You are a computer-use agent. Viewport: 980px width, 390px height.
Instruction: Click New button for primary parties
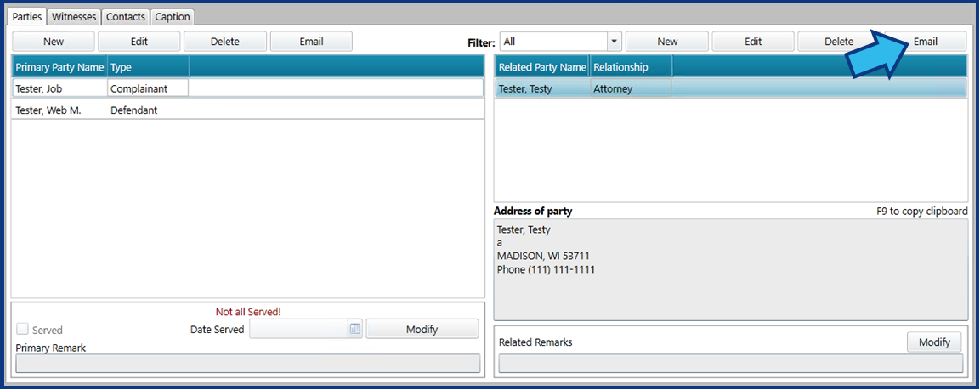[54, 42]
